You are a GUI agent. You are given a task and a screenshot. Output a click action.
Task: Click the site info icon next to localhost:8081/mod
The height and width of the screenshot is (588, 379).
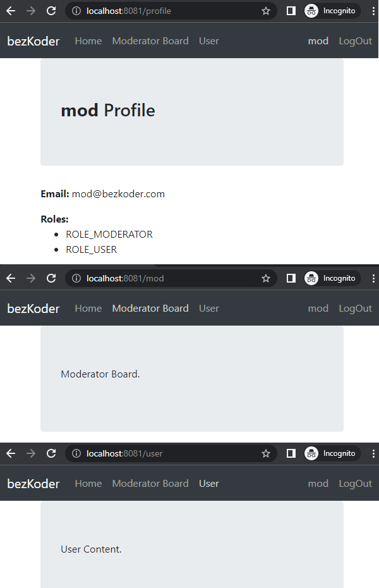pyautogui.click(x=76, y=278)
